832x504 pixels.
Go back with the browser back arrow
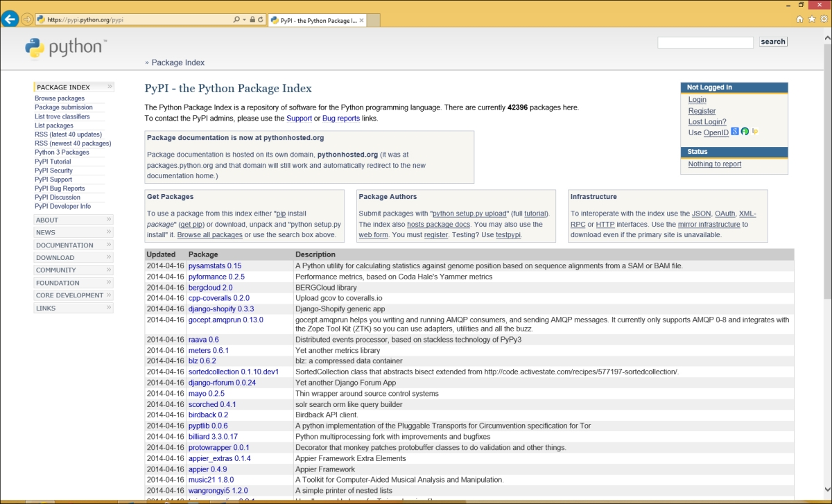point(10,19)
